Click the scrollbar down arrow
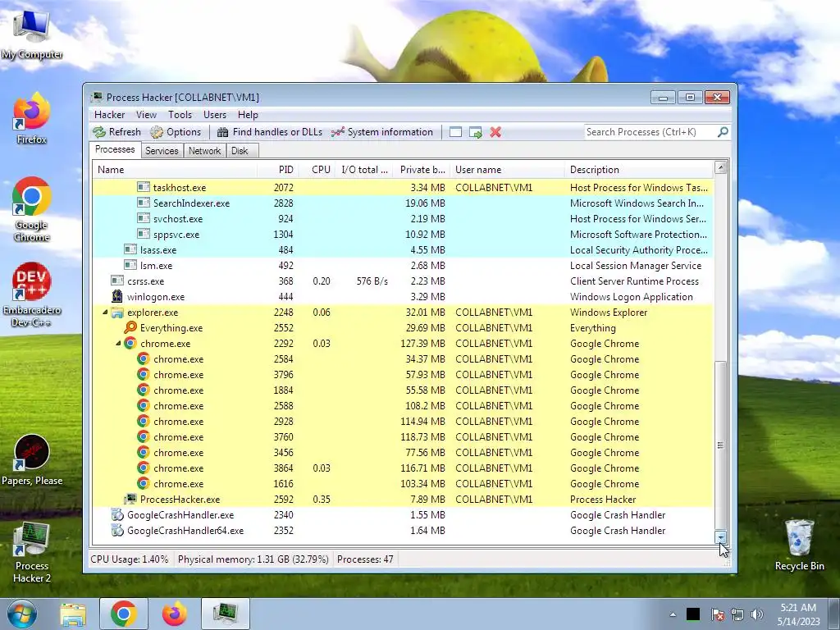 pos(720,536)
